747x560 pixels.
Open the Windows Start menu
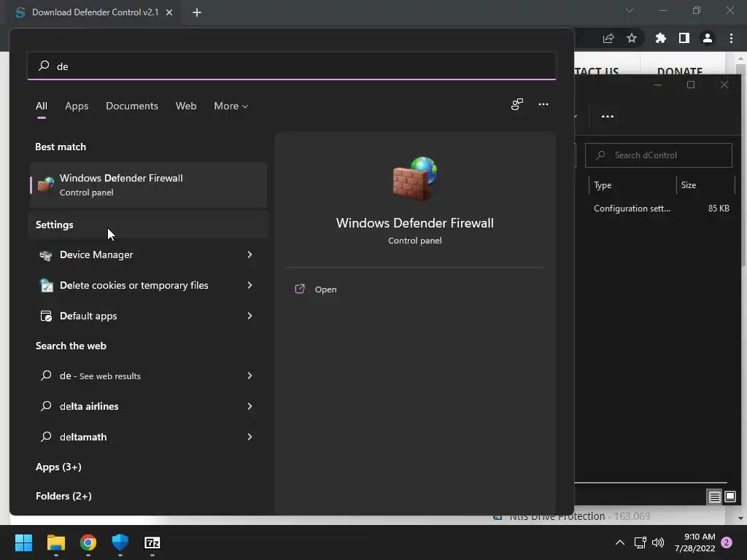click(x=23, y=542)
